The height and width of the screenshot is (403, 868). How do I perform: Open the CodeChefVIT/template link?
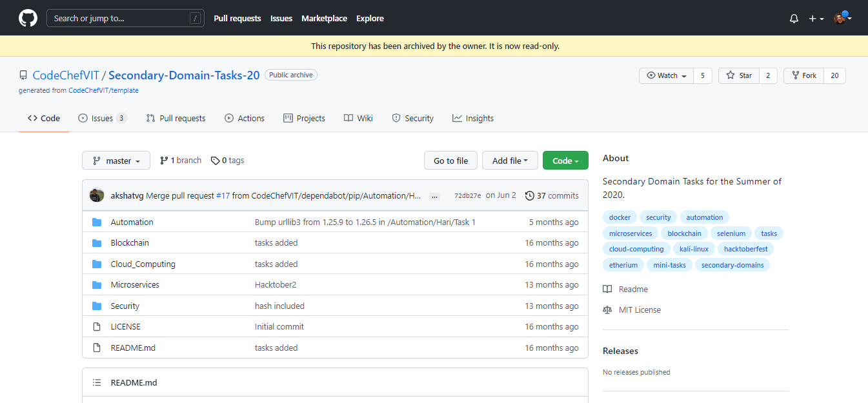pyautogui.click(x=103, y=90)
